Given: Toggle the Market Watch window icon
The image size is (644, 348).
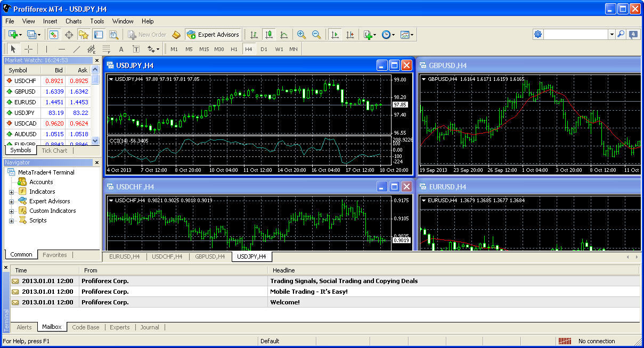Looking at the screenshot, I should coord(54,35).
